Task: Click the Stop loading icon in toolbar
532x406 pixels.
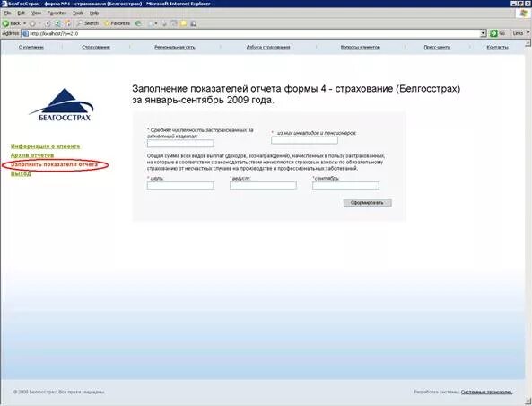Action: 48,23
